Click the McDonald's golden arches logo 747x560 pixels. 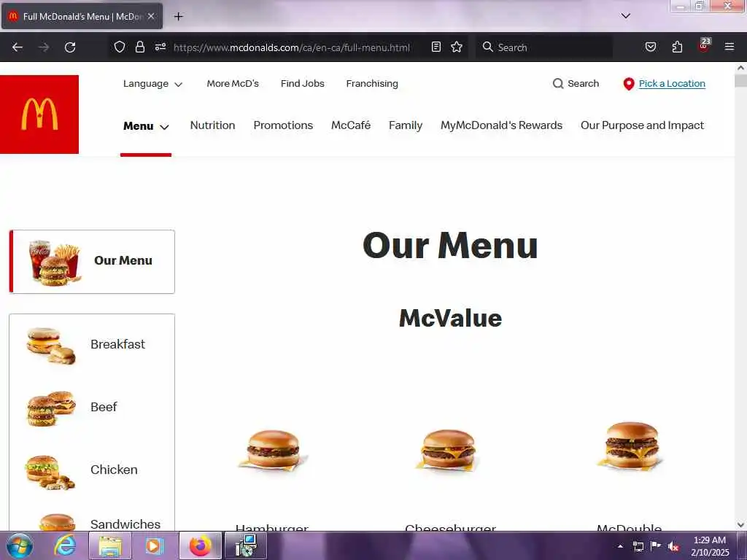[x=39, y=114]
